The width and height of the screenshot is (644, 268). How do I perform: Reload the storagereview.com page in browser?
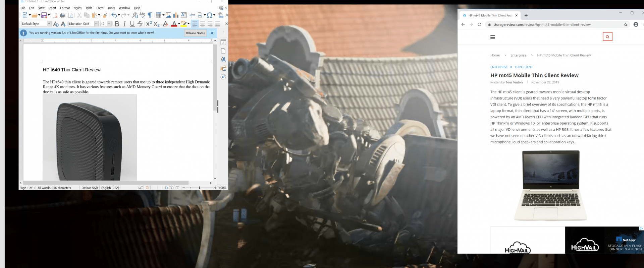[479, 24]
